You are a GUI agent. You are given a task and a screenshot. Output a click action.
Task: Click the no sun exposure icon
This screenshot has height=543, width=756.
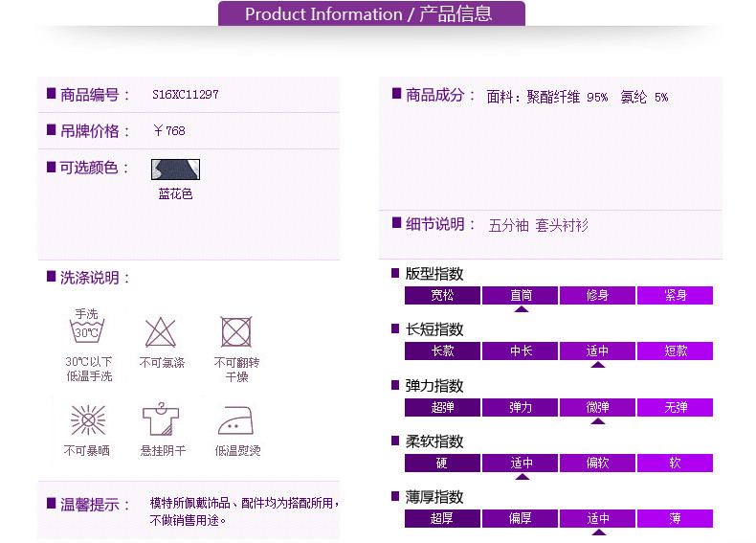tap(87, 420)
